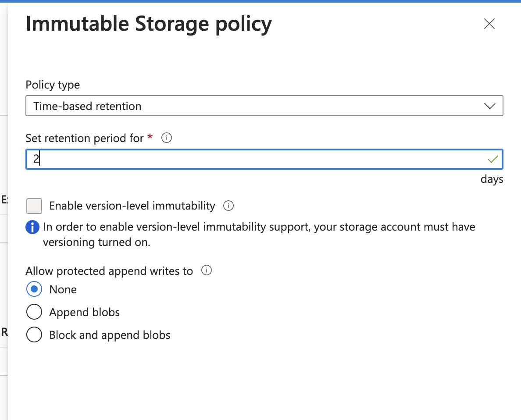Click the 'Block and append blobs' label
Image resolution: width=521 pixels, height=420 pixels.
[110, 335]
